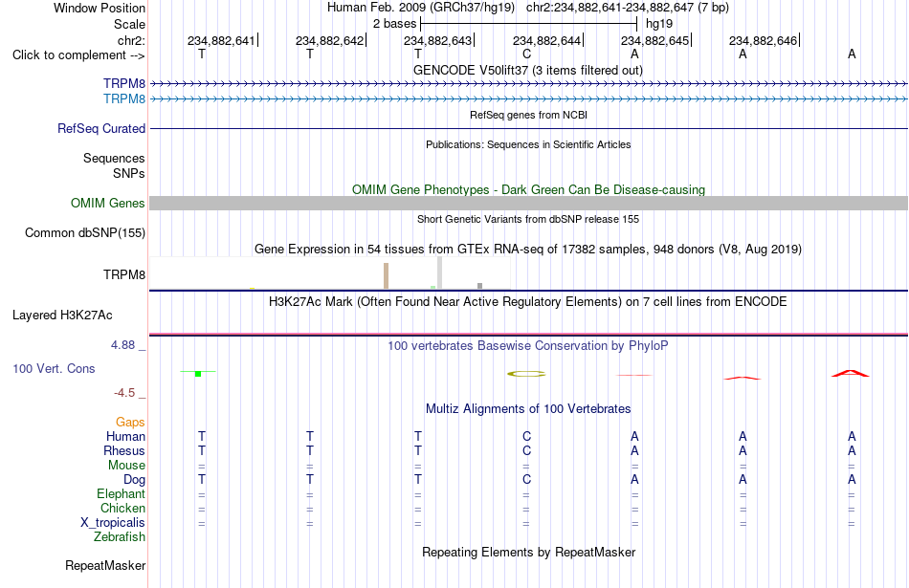Open the Layered H3K27Ac track label

pyautogui.click(x=62, y=316)
